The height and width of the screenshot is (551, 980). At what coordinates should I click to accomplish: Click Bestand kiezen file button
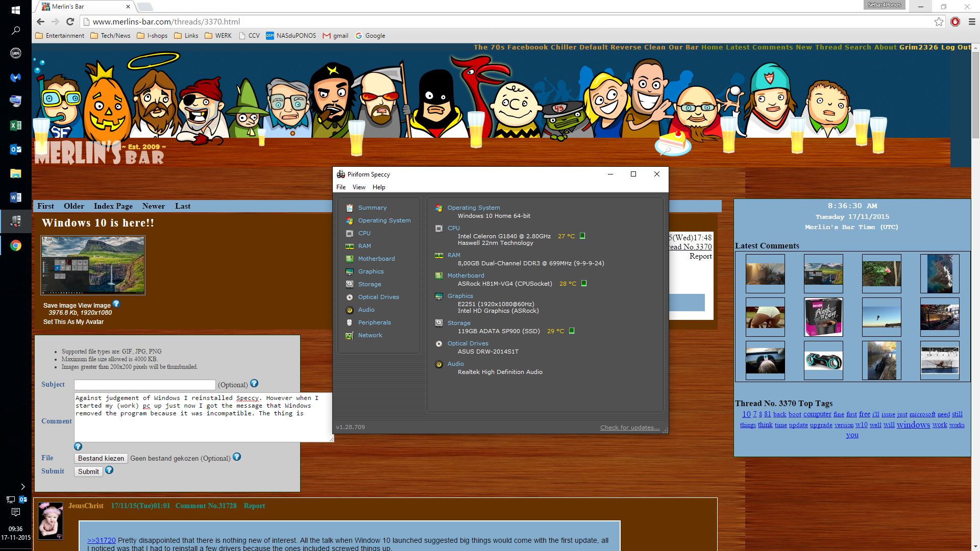tap(101, 458)
